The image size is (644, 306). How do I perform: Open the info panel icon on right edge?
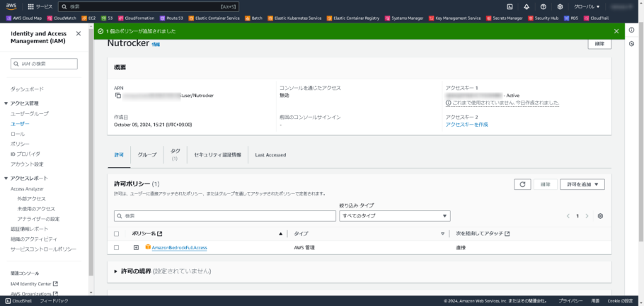tap(632, 30)
